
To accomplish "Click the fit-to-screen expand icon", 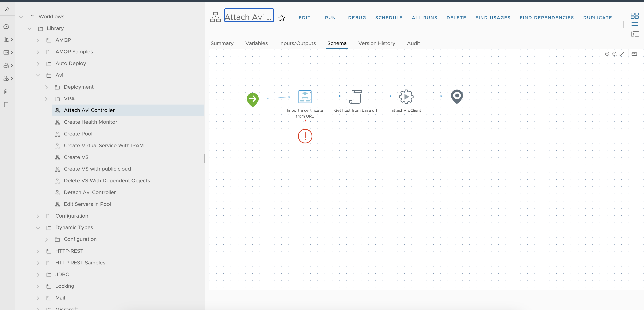I will pos(622,54).
